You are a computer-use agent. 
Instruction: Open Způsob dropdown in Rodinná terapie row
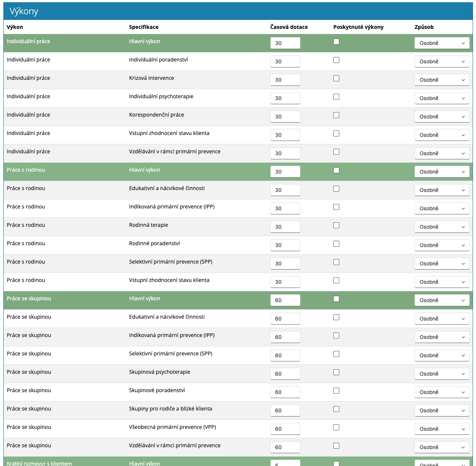pyautogui.click(x=442, y=227)
